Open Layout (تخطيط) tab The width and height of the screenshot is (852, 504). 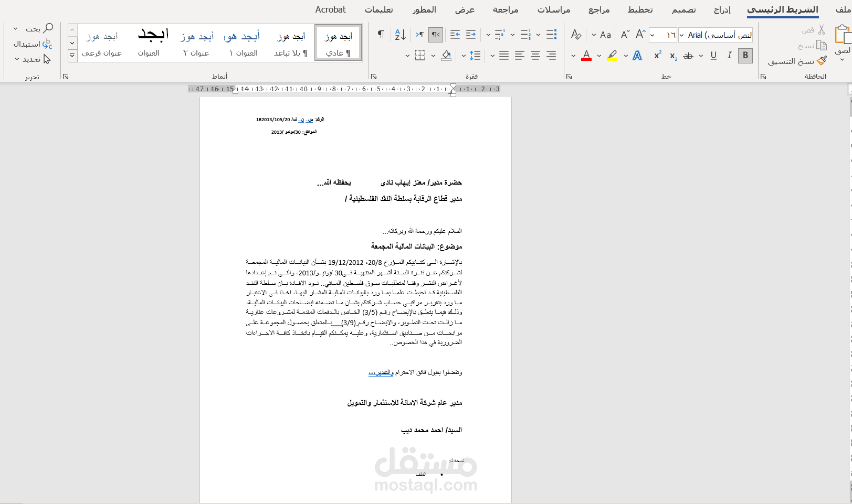(640, 10)
